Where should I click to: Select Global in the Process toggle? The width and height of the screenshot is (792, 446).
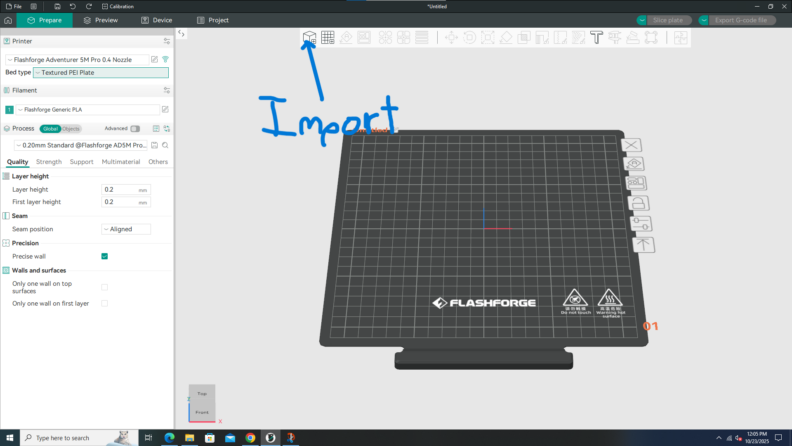tap(50, 129)
